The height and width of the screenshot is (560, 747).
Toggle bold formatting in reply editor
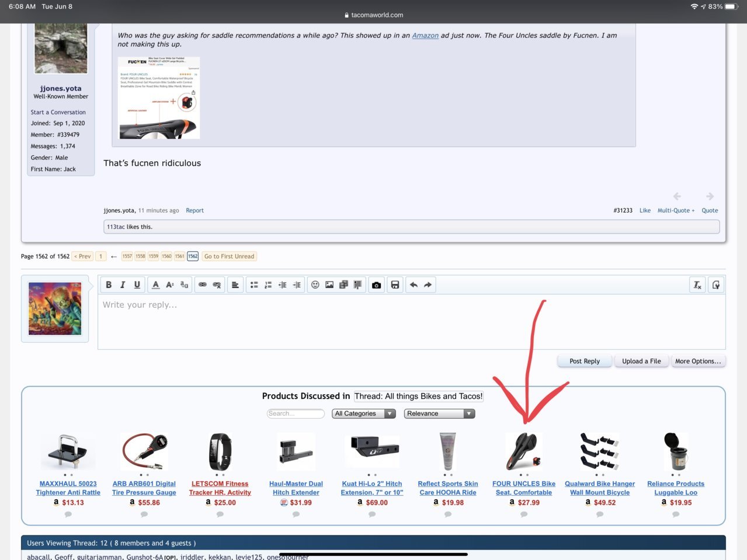(109, 285)
